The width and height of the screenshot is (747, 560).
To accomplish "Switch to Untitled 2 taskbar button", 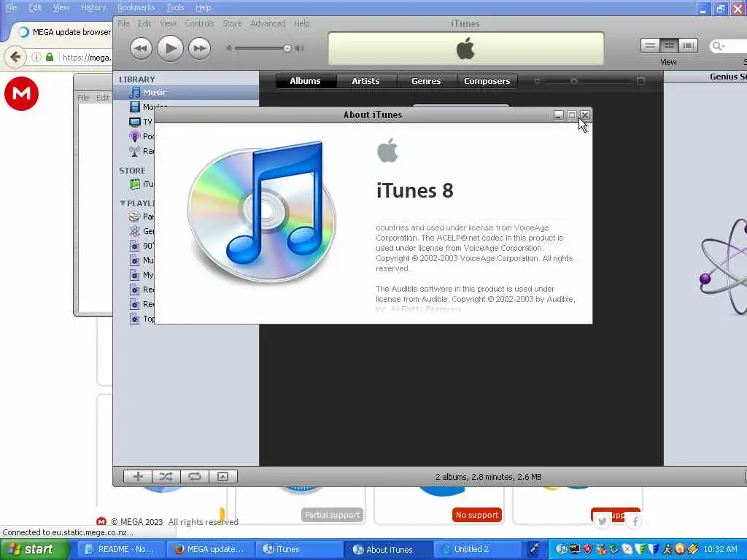I will click(477, 549).
